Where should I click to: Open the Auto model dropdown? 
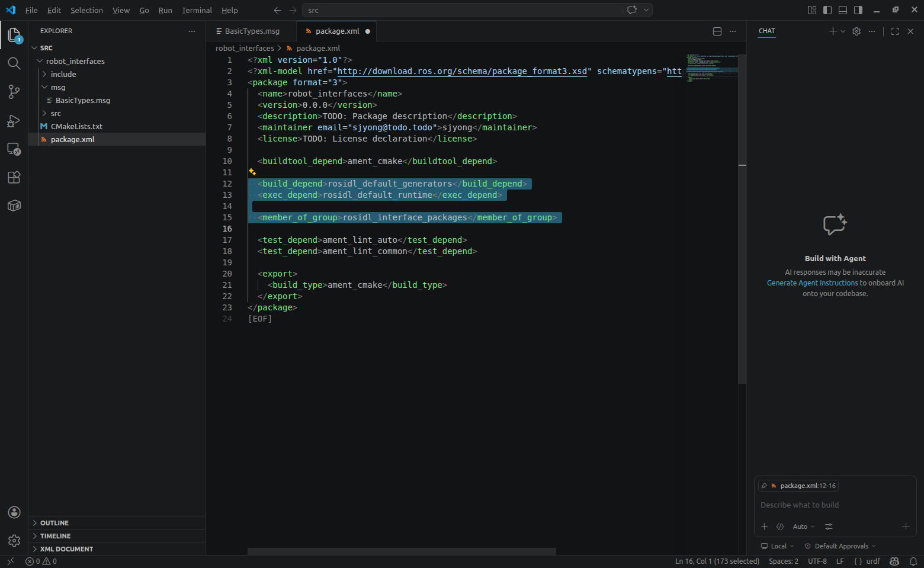click(x=804, y=527)
